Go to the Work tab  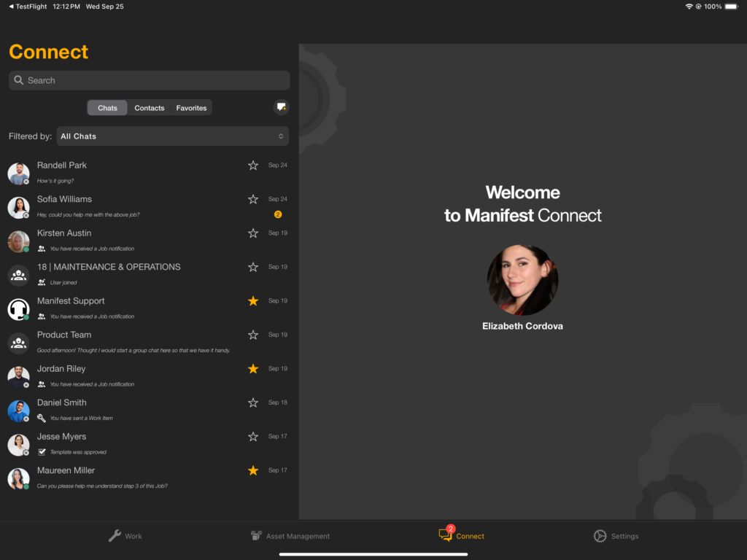(125, 536)
